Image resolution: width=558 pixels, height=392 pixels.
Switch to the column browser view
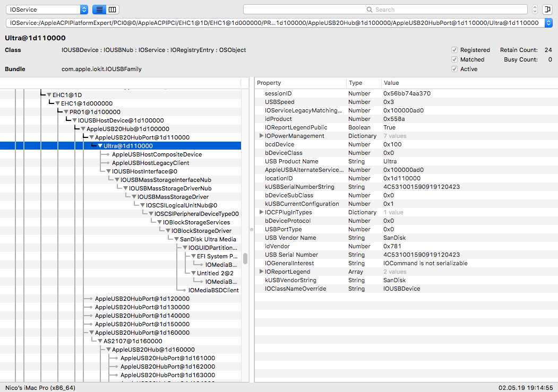[x=112, y=10]
